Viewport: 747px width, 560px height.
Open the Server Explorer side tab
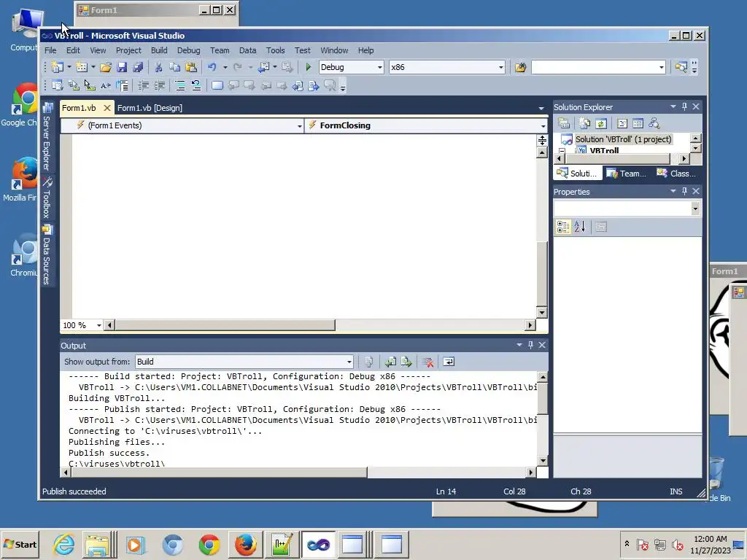pos(47,137)
